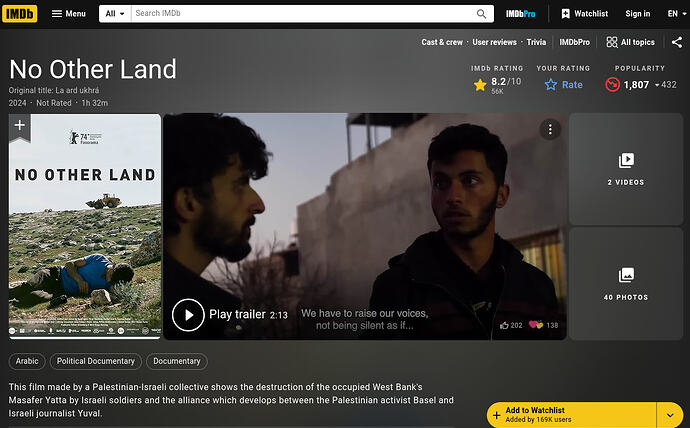Click the 'Original title: La ard ukhrá' text
The height and width of the screenshot is (428, 690).
tap(54, 90)
